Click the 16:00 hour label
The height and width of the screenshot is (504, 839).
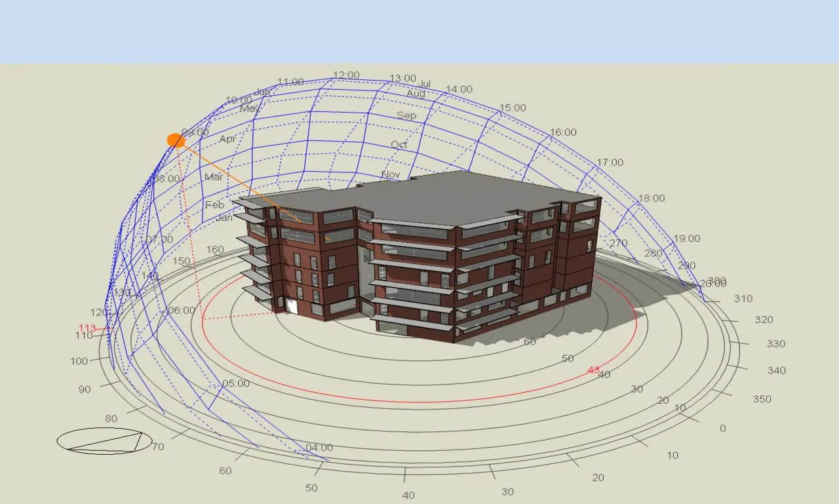pyautogui.click(x=564, y=132)
